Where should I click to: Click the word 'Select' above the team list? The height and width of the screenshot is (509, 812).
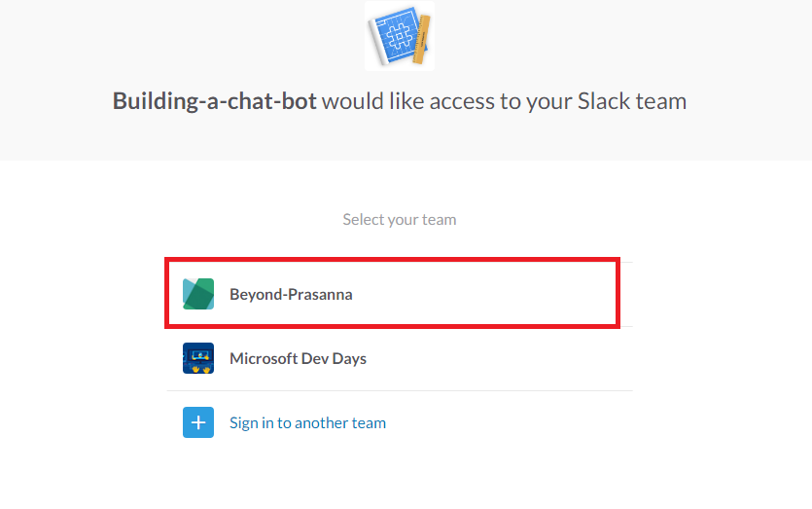pyautogui.click(x=364, y=219)
